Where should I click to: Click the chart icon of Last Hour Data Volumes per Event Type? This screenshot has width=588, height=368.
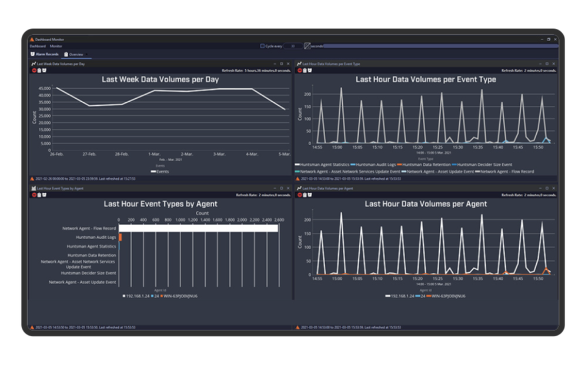(x=299, y=63)
